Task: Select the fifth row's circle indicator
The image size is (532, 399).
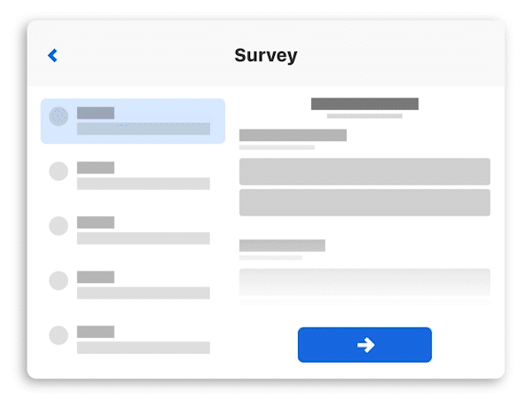Action: [x=59, y=335]
